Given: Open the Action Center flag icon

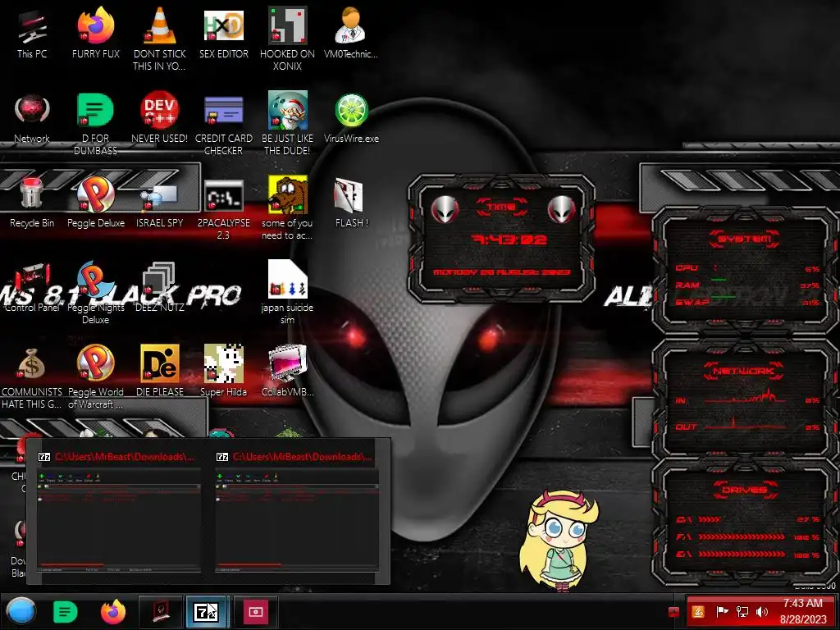Looking at the screenshot, I should coord(722,612).
